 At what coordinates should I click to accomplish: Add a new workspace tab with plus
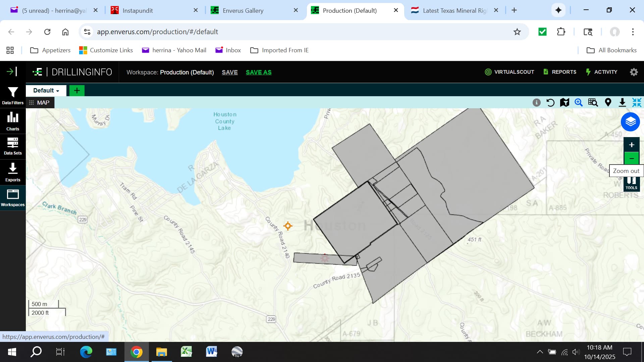pyautogui.click(x=77, y=90)
